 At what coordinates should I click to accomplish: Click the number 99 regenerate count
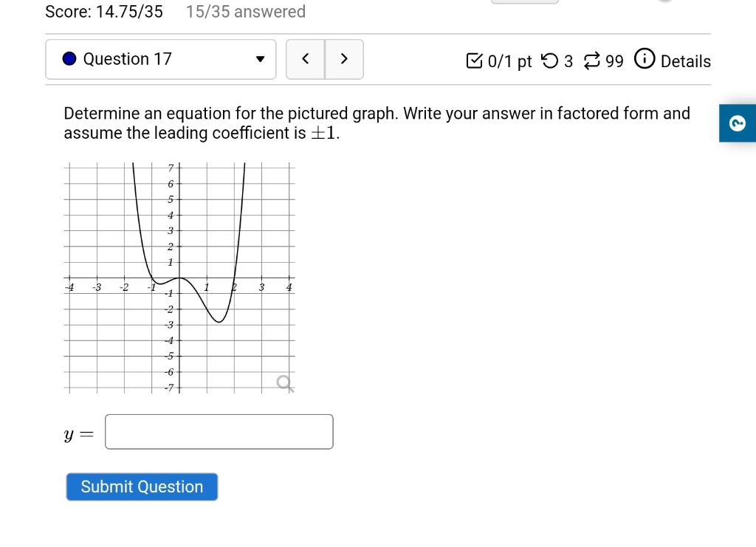click(614, 61)
